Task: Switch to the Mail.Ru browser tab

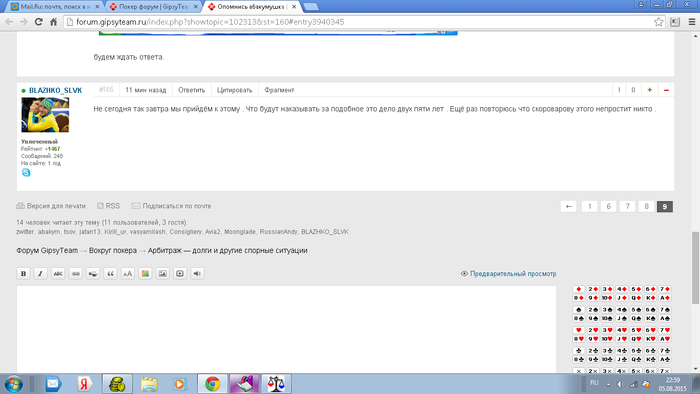Action: [56, 7]
